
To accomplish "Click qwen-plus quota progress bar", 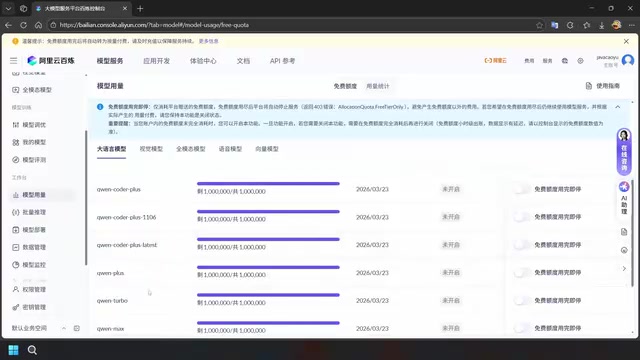I will [268, 267].
